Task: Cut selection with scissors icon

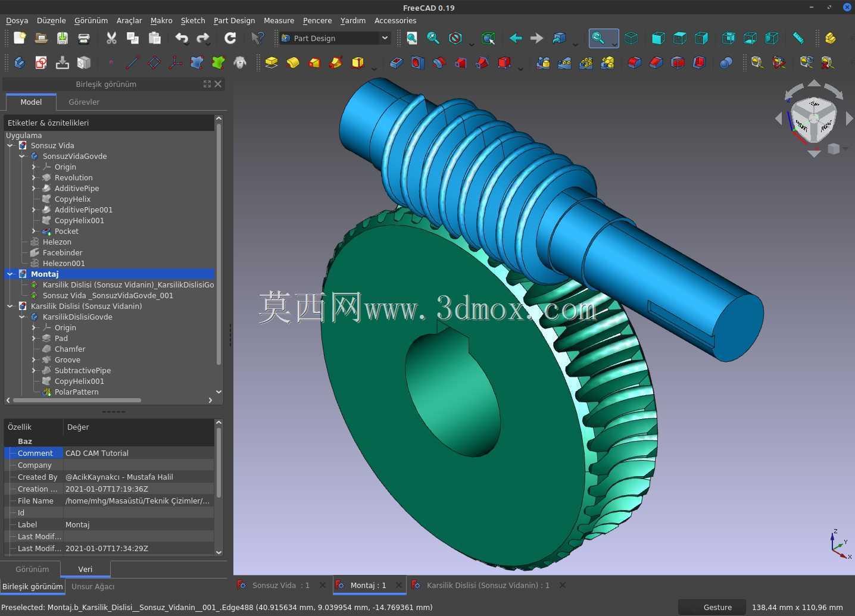Action: 111,38
